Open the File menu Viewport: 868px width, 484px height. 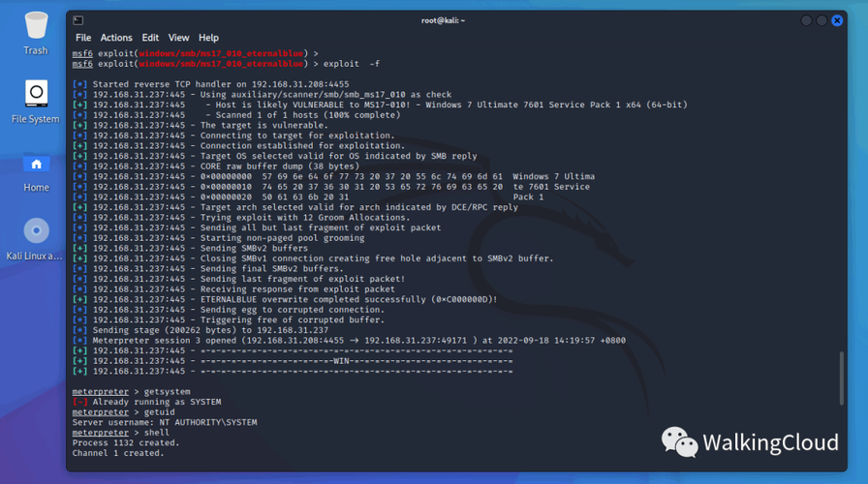(x=83, y=38)
